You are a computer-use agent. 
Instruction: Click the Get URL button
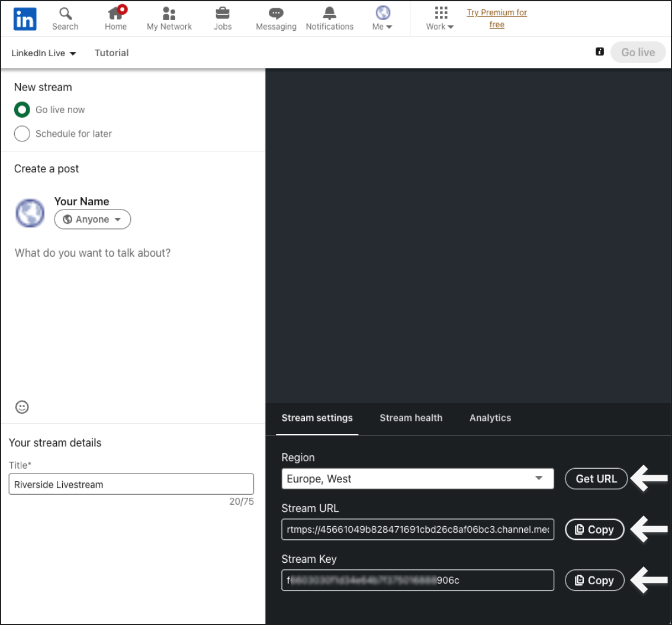pos(596,478)
